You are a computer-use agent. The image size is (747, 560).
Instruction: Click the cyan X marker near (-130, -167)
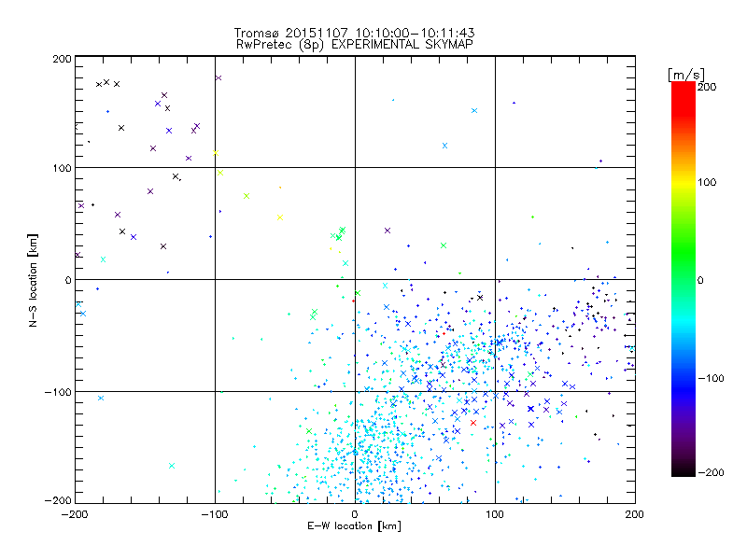[172, 466]
